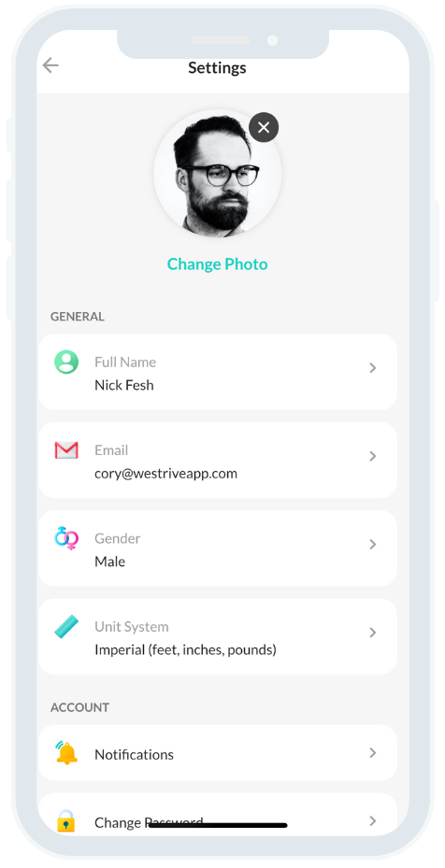Tap the profile photo thumbnail
Screen dimensions: 445x868
click(217, 173)
